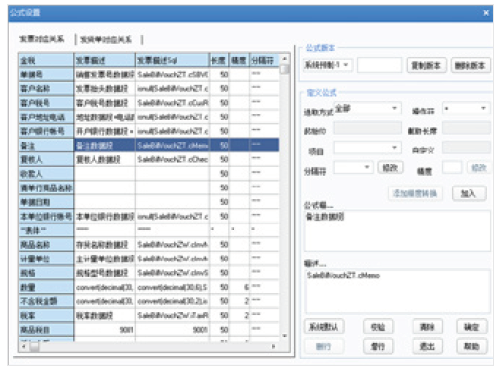Click the highlighted 备注数据段 description cell
Image resolution: width=501 pixels, height=379 pixels.
point(105,145)
